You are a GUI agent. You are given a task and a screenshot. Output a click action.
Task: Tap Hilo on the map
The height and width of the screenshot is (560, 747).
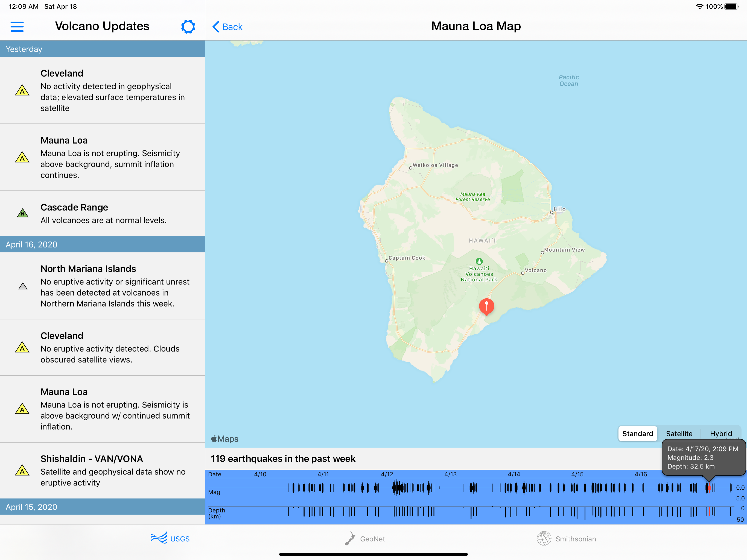coord(559,210)
